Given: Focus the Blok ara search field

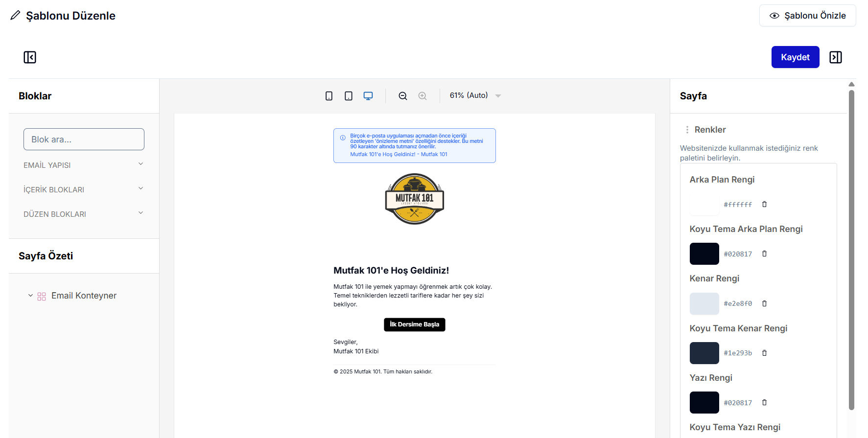Looking at the screenshot, I should coord(84,139).
